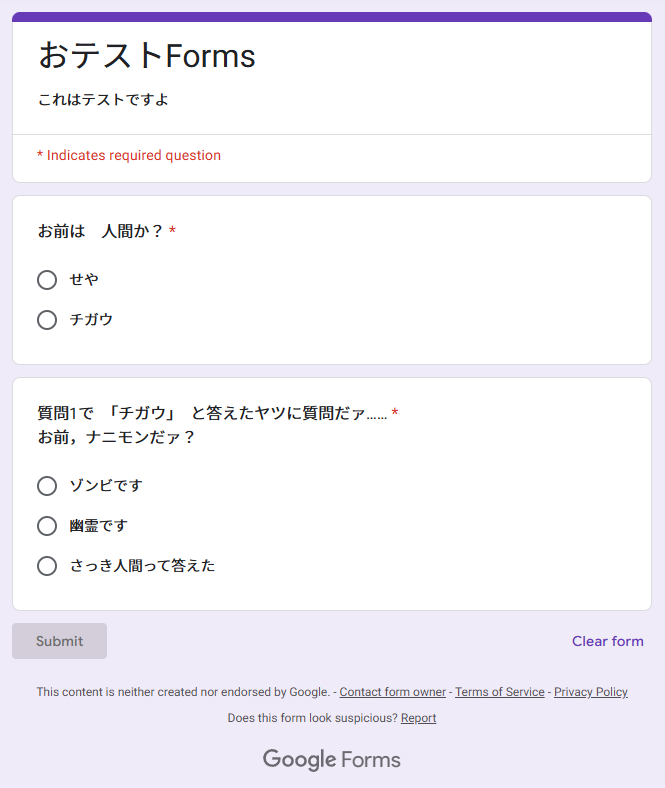Open the Privacy Policy link
This screenshot has width=665, height=788.
click(x=591, y=692)
